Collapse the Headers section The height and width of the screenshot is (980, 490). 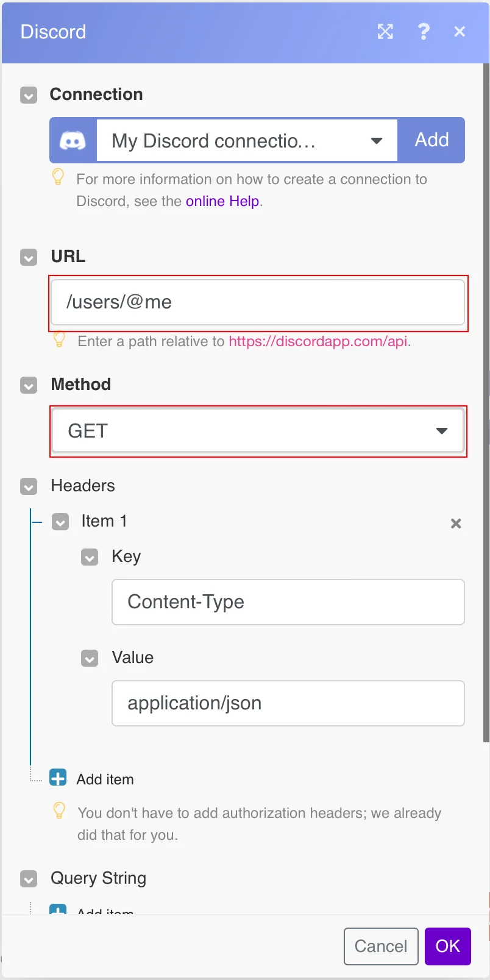pyautogui.click(x=29, y=486)
